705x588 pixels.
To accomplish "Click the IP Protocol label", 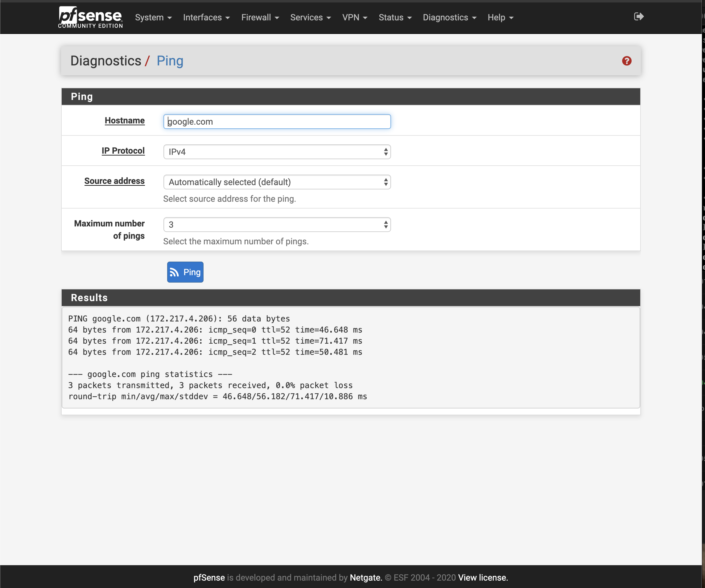I will tap(123, 151).
